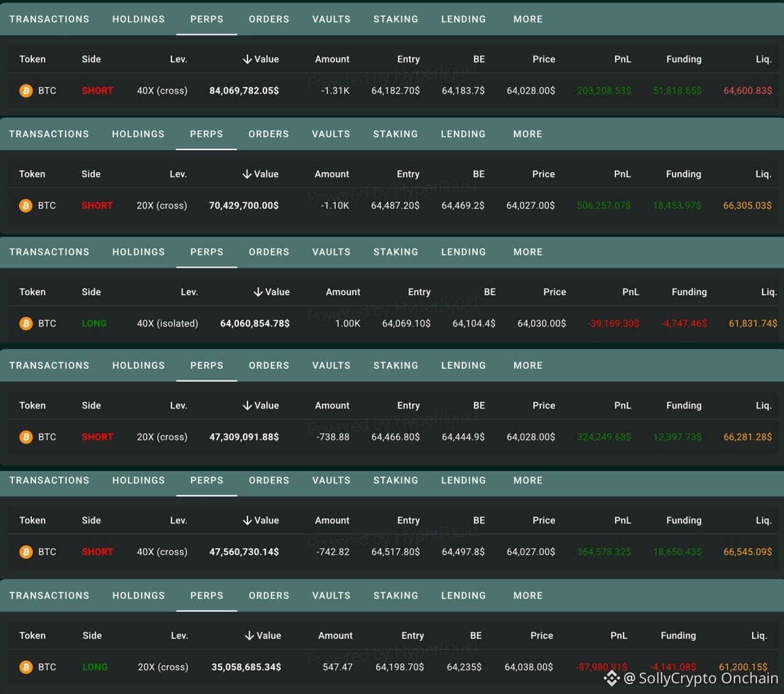This screenshot has width=784, height=694.
Task: Open the LENDING tab above the 84,069,782.05$ position
Action: pyautogui.click(x=464, y=19)
